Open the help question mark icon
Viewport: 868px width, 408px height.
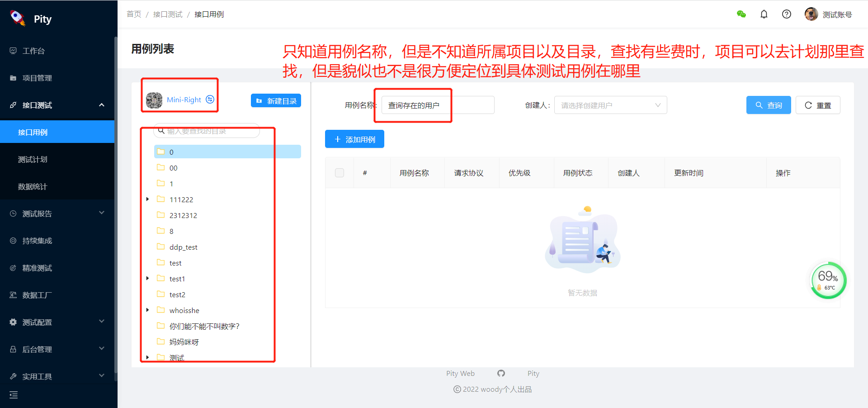pyautogui.click(x=787, y=14)
